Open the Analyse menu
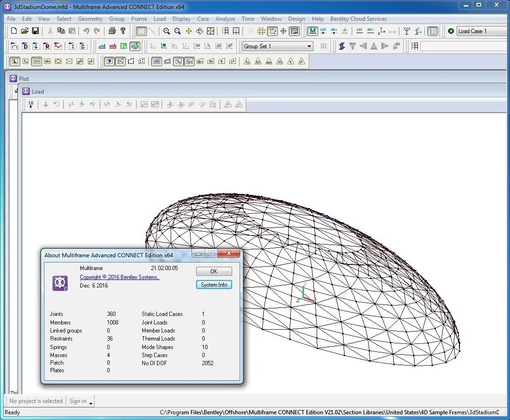510x420 pixels. point(225,19)
